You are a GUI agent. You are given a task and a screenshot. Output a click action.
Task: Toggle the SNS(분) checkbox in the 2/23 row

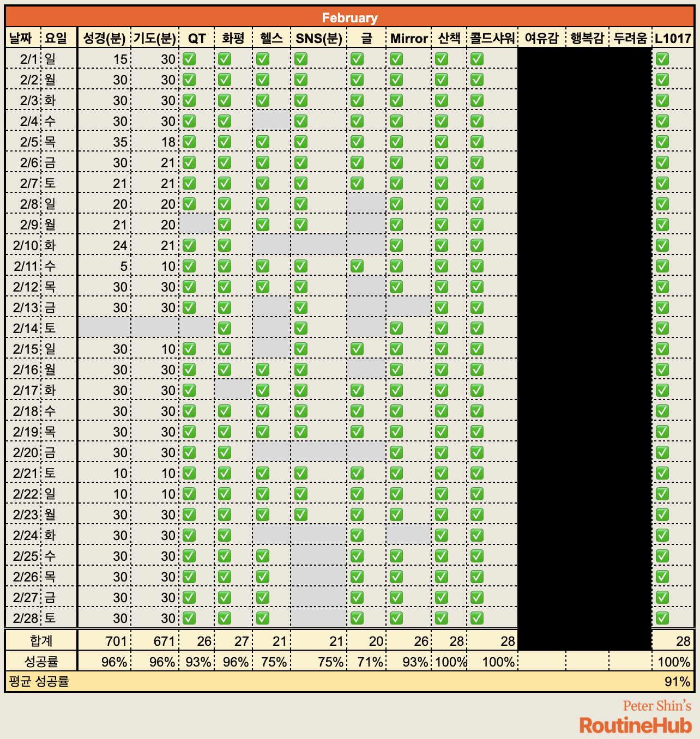click(301, 514)
